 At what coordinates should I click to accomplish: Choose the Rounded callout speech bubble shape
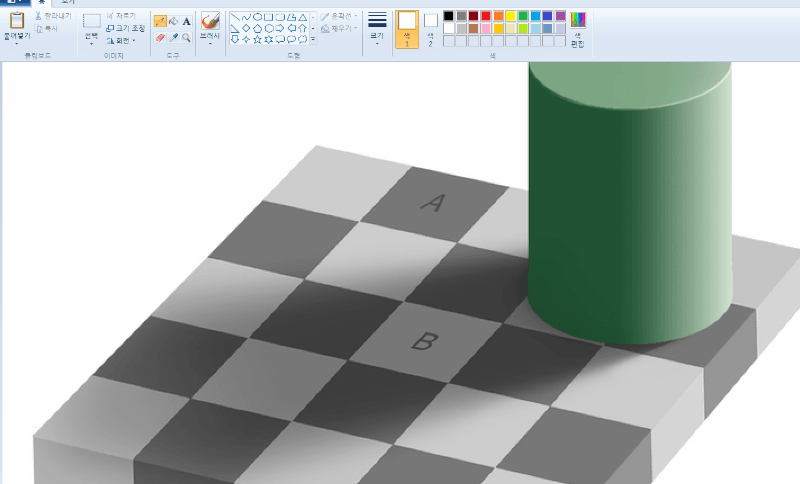click(x=280, y=39)
